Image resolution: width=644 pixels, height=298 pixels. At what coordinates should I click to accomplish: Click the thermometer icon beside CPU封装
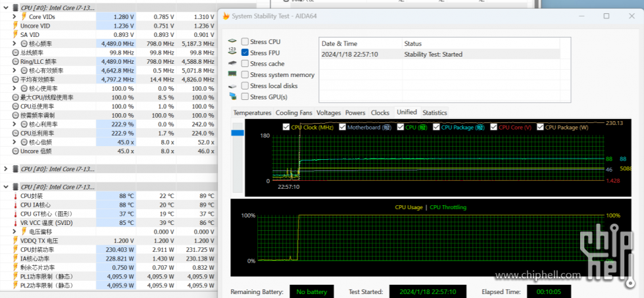click(16, 196)
